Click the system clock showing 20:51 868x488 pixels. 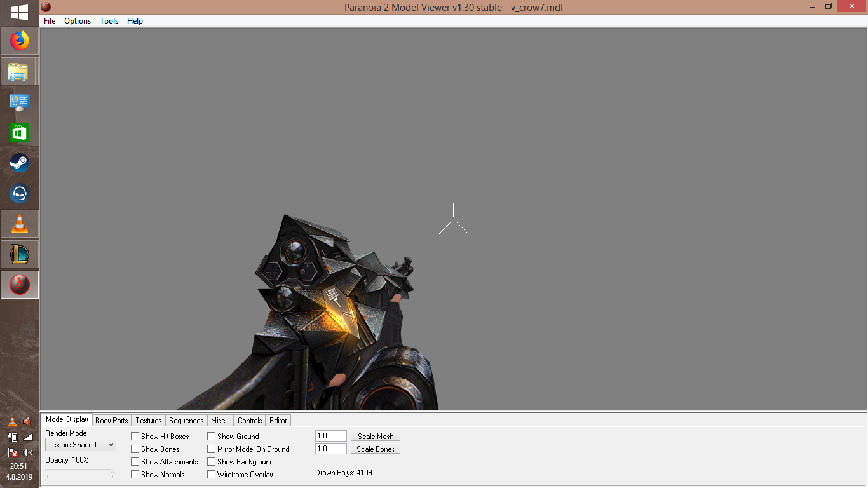19,466
